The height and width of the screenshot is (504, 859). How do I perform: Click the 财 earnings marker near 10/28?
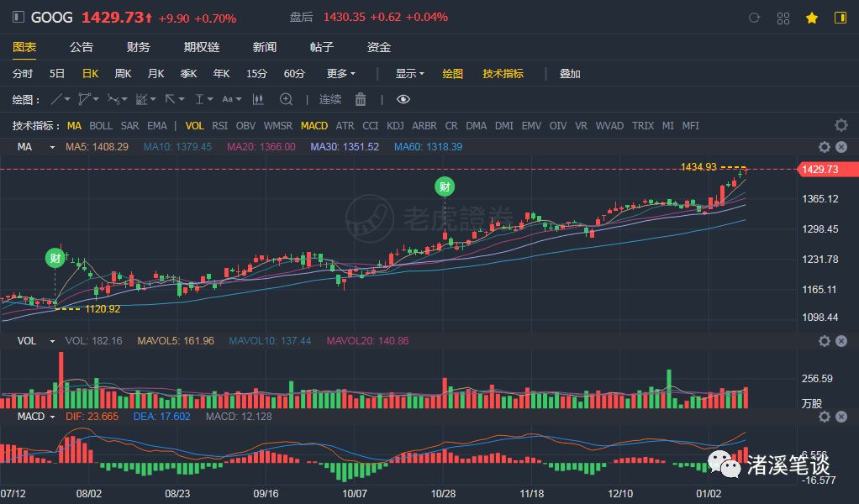[x=445, y=186]
